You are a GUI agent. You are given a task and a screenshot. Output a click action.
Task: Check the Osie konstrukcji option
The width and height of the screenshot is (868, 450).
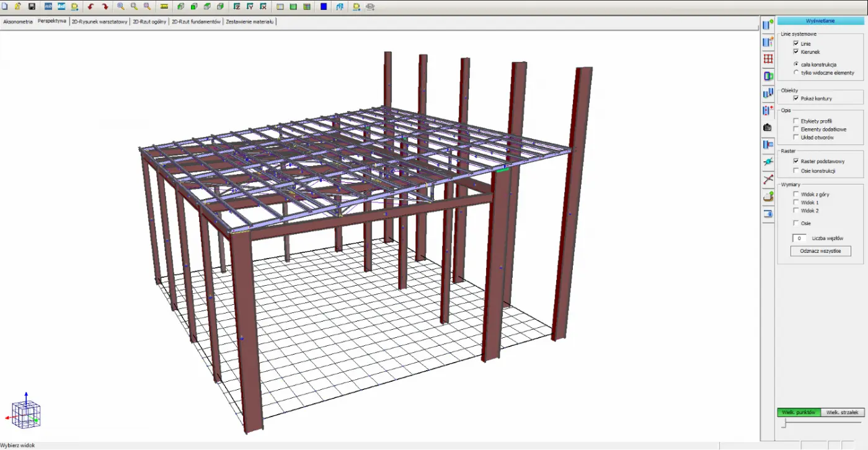[795, 170]
